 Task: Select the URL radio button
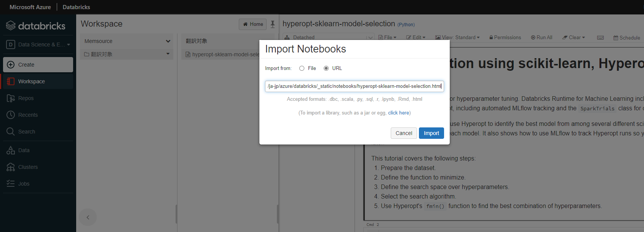click(x=326, y=68)
